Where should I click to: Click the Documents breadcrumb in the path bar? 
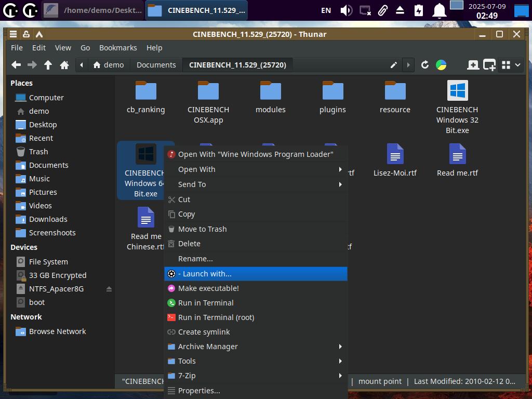point(156,65)
